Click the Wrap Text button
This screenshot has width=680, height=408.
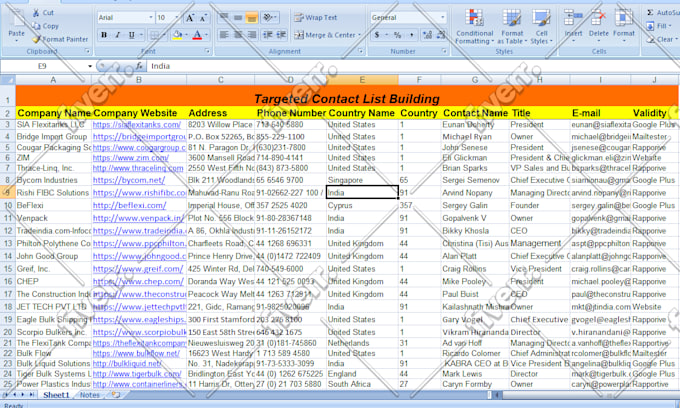[x=315, y=17]
